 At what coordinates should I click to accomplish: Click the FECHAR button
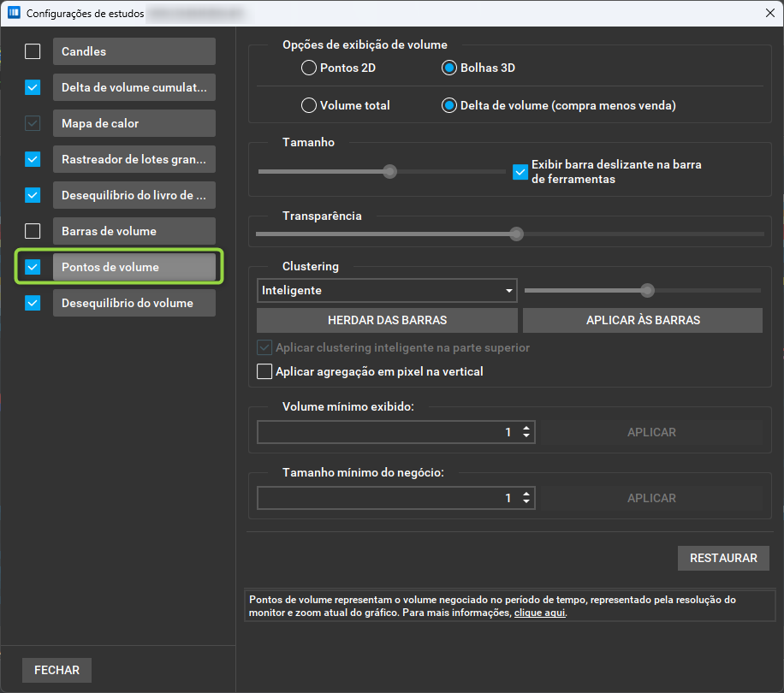click(x=56, y=670)
